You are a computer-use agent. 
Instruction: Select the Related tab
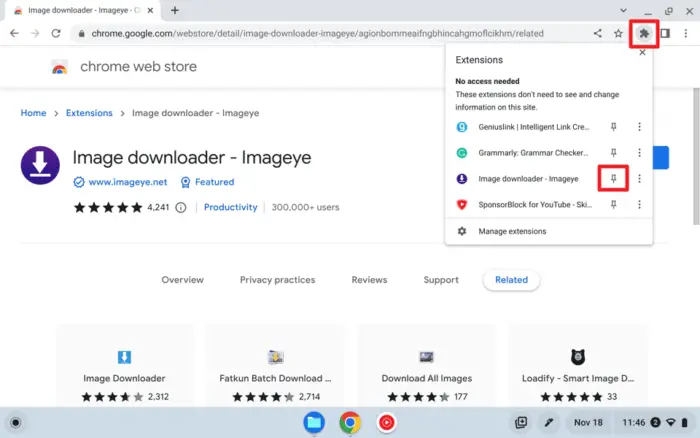click(x=512, y=280)
